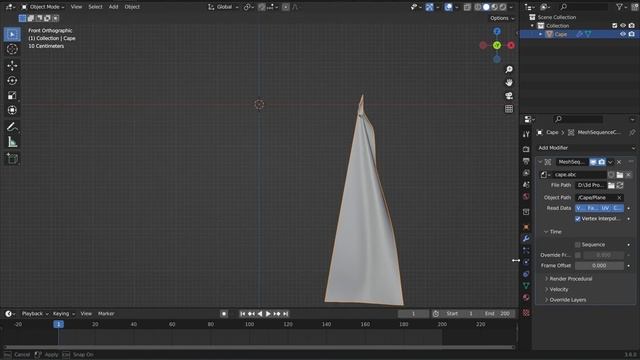Select the Annotate tool
Image resolution: width=640 pixels, height=360 pixels.
(12, 127)
